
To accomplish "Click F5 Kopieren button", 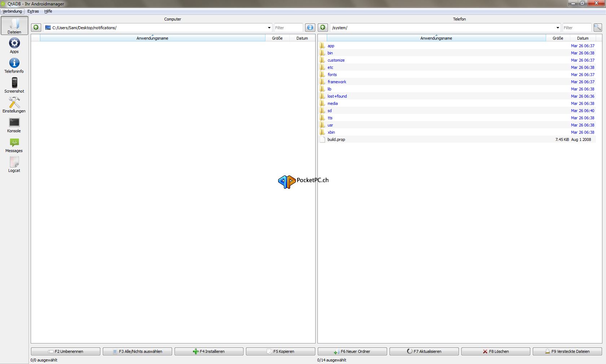I will pyautogui.click(x=281, y=351).
